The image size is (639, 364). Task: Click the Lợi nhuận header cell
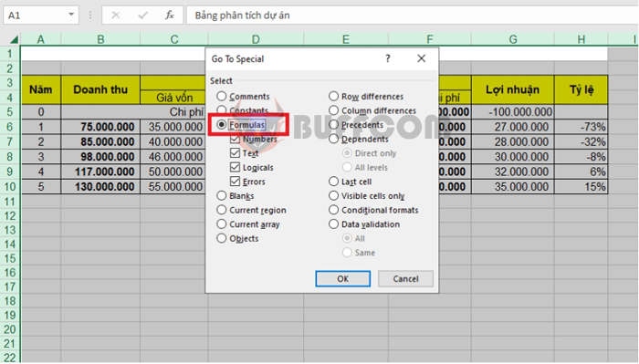coord(513,89)
